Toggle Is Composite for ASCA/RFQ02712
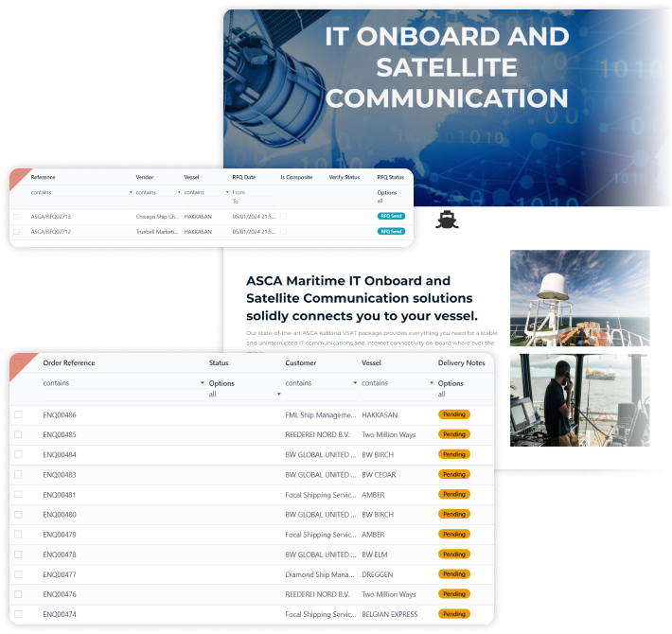This screenshot has height=634, width=672. tap(283, 232)
